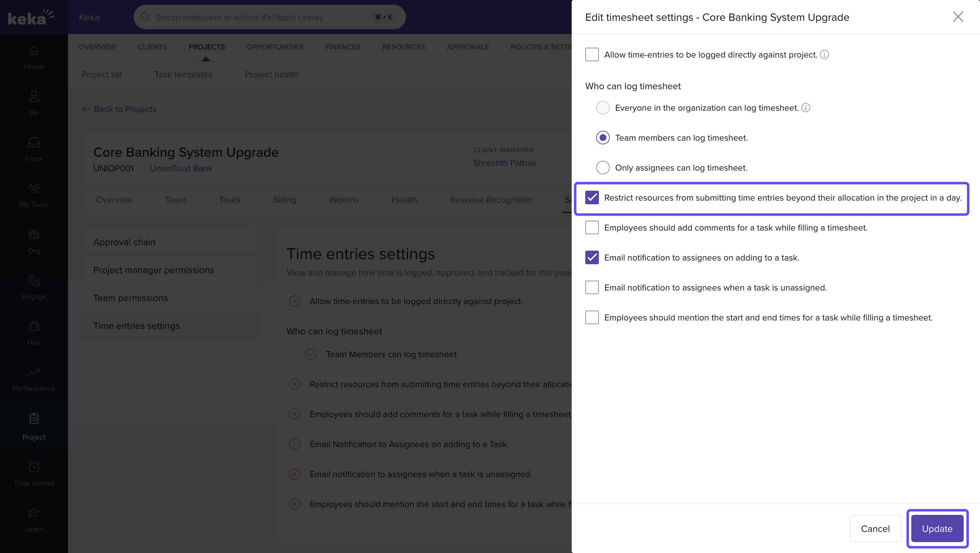Viewport: 980px width, 553px height.
Task: Click the Cancel button
Action: point(875,528)
